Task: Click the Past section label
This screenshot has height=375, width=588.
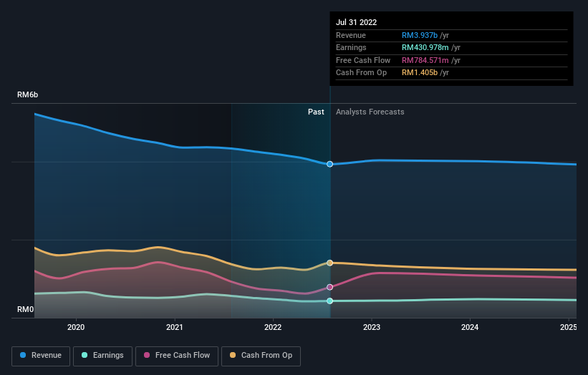Action: click(x=316, y=112)
